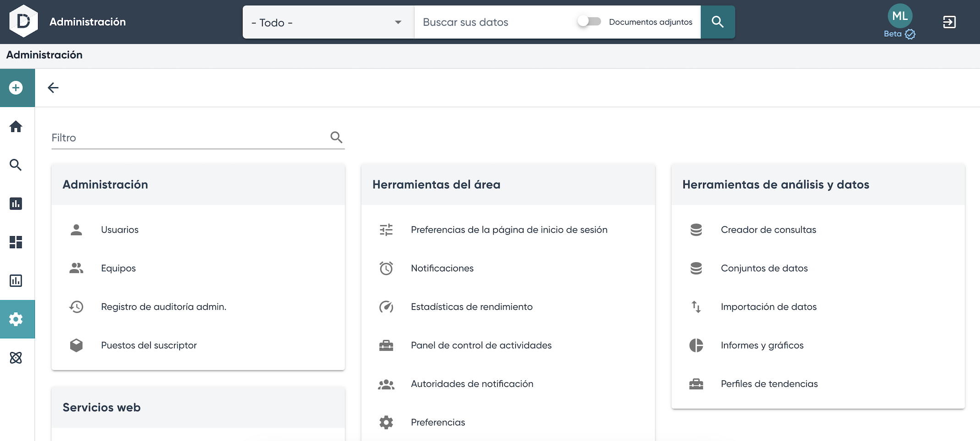Click the Administración breadcrumb title
Image resolution: width=980 pixels, height=441 pixels.
click(44, 55)
